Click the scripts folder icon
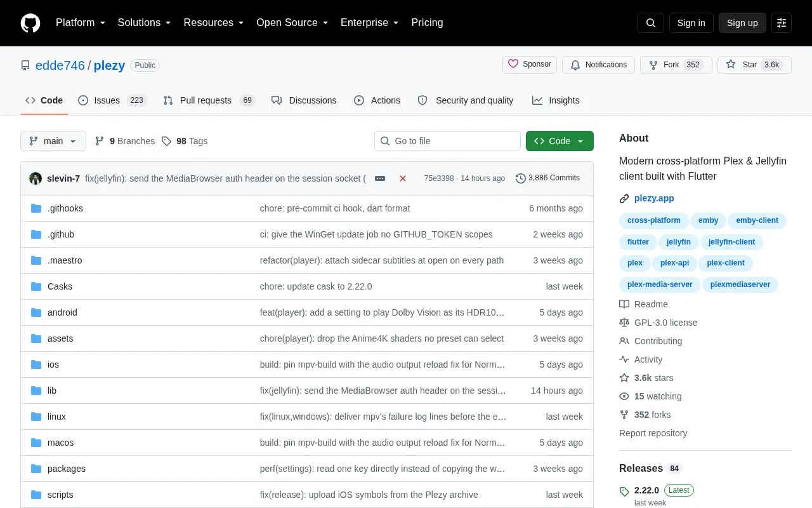The width and height of the screenshot is (812, 508). tap(36, 495)
